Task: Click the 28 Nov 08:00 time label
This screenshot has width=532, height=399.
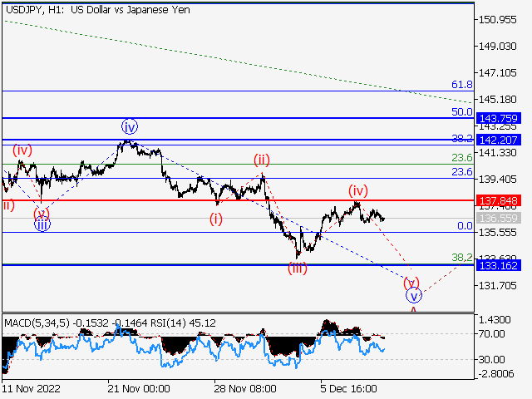Action: click(x=245, y=389)
